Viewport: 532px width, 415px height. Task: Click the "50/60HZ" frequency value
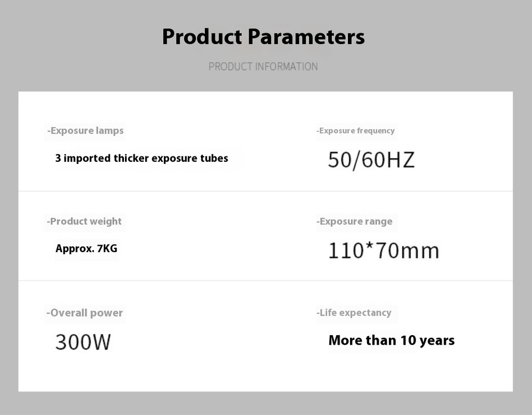(x=371, y=160)
